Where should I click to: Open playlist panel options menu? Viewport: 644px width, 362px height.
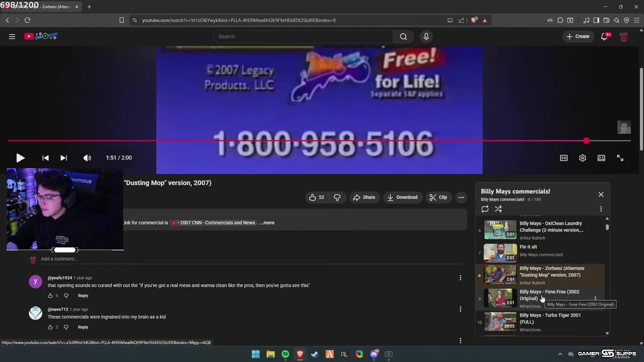[601, 209]
